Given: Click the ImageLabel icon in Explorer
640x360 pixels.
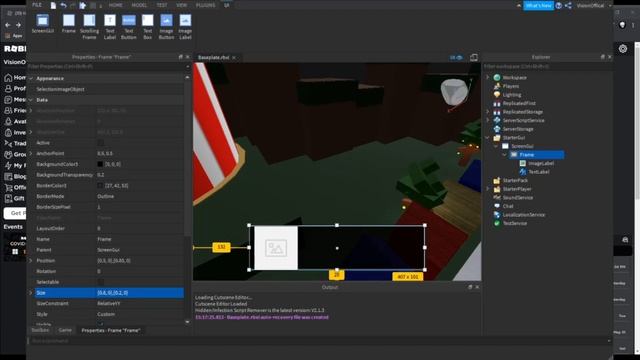Looking at the screenshot, I should (522, 163).
